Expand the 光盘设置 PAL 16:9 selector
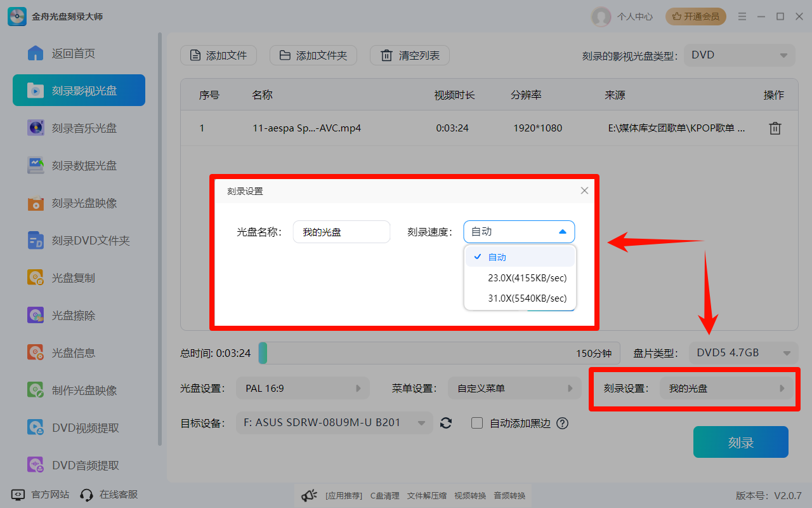The height and width of the screenshot is (508, 812). point(303,388)
